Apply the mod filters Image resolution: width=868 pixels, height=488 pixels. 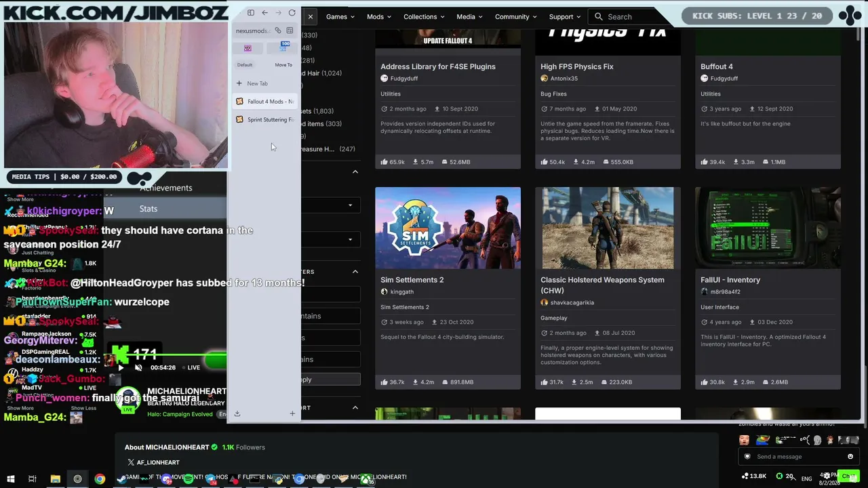[331, 380]
